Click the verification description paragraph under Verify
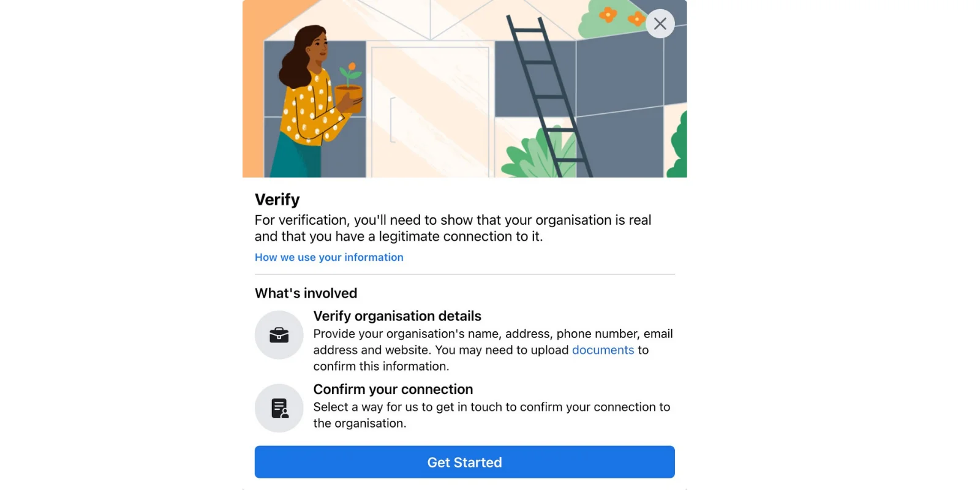The image size is (980, 490). tap(453, 228)
